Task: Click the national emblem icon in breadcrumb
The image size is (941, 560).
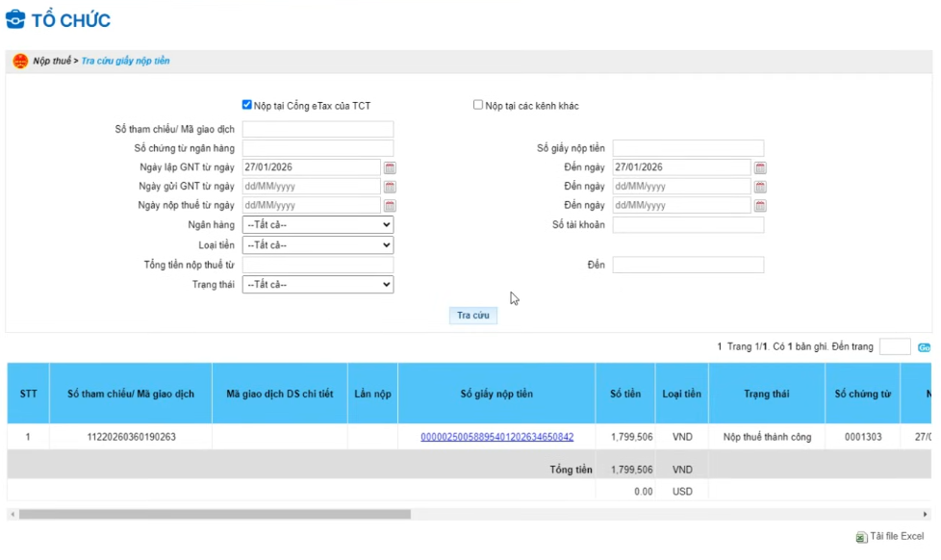Action: 20,61
